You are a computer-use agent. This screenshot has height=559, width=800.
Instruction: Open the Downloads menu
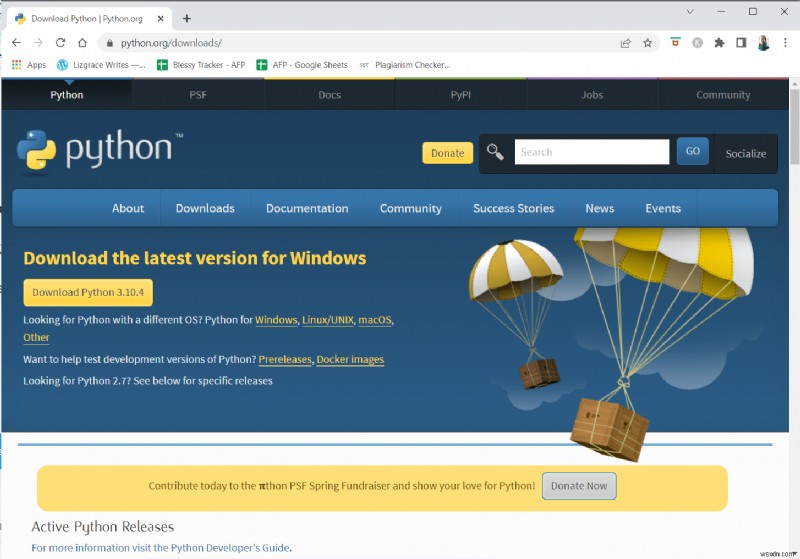point(205,208)
